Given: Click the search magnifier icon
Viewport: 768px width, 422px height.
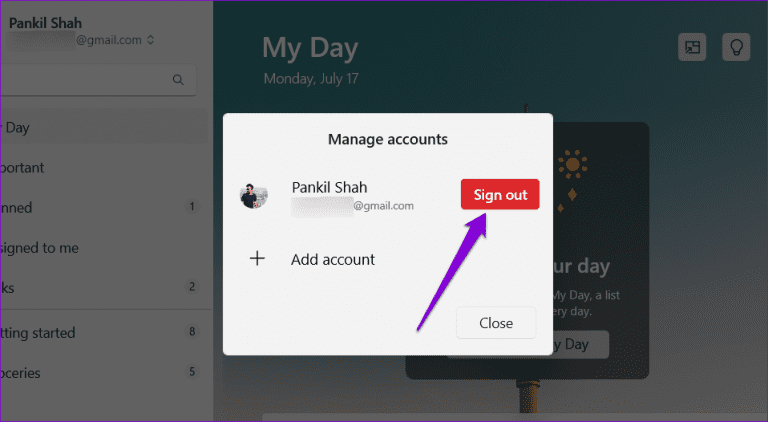Looking at the screenshot, I should [178, 79].
